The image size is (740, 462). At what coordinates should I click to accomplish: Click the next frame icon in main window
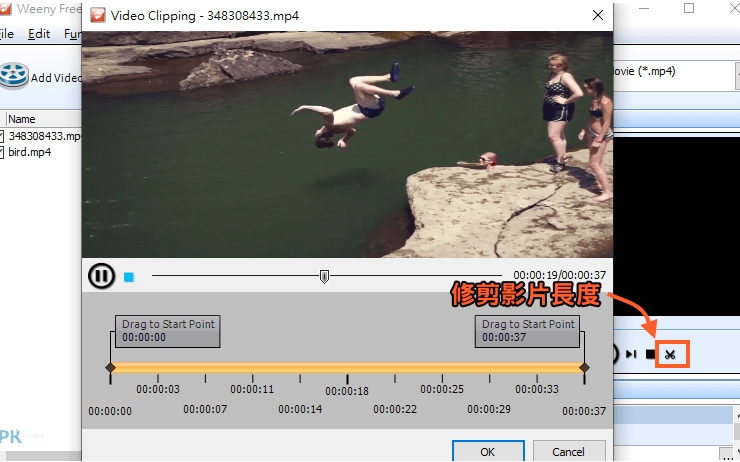pos(631,354)
